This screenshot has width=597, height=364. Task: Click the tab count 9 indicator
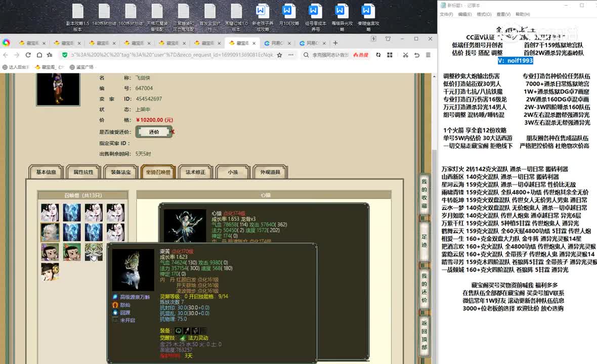[x=374, y=38]
